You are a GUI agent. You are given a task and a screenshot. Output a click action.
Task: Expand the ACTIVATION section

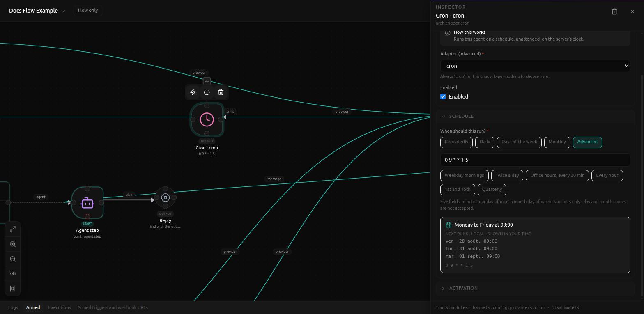click(x=536, y=288)
